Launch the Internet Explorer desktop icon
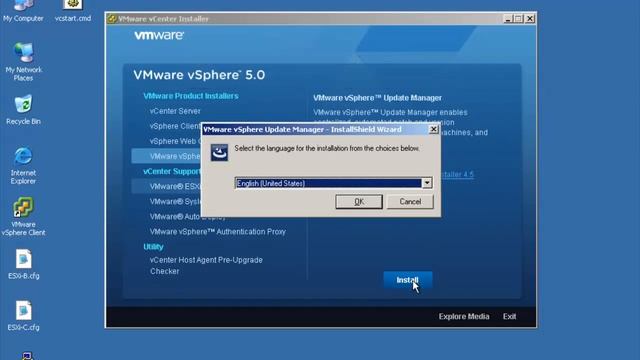640x360 pixels. pyautogui.click(x=23, y=165)
